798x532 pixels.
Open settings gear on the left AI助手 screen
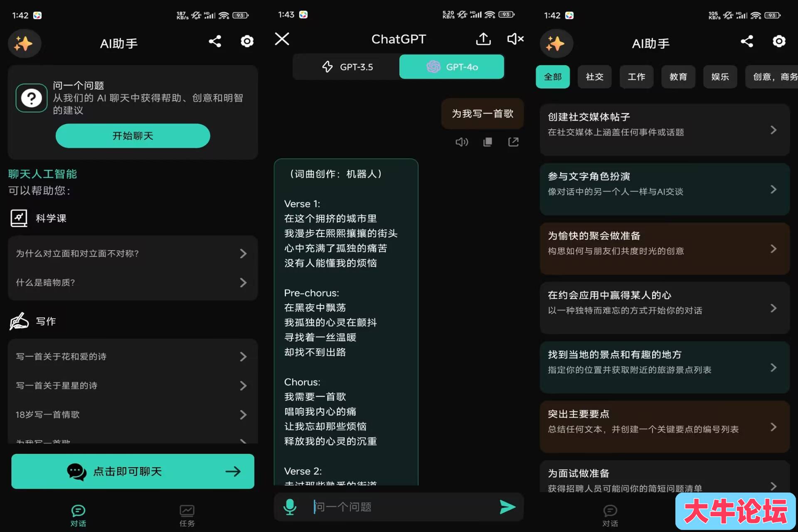coord(247,41)
